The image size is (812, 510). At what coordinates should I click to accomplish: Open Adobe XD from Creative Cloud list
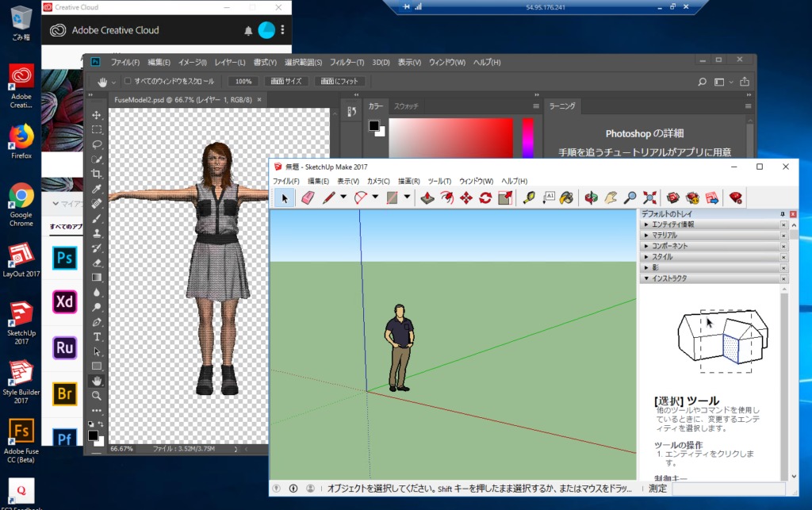tap(65, 302)
